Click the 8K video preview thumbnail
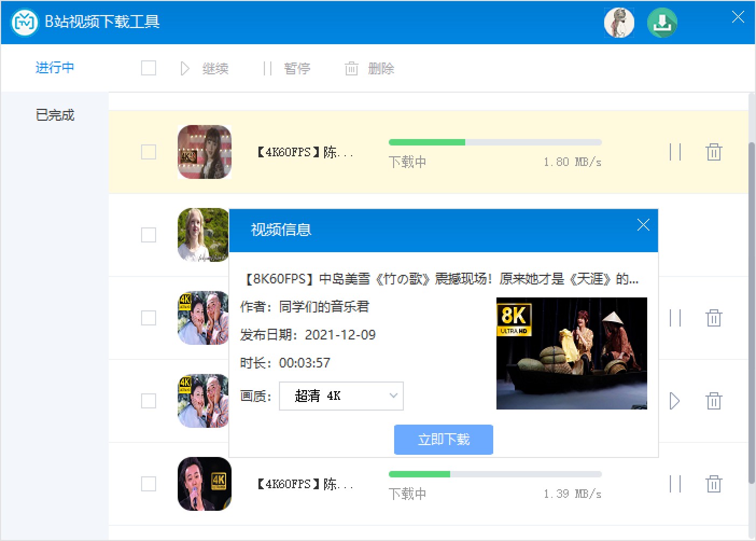 point(572,353)
